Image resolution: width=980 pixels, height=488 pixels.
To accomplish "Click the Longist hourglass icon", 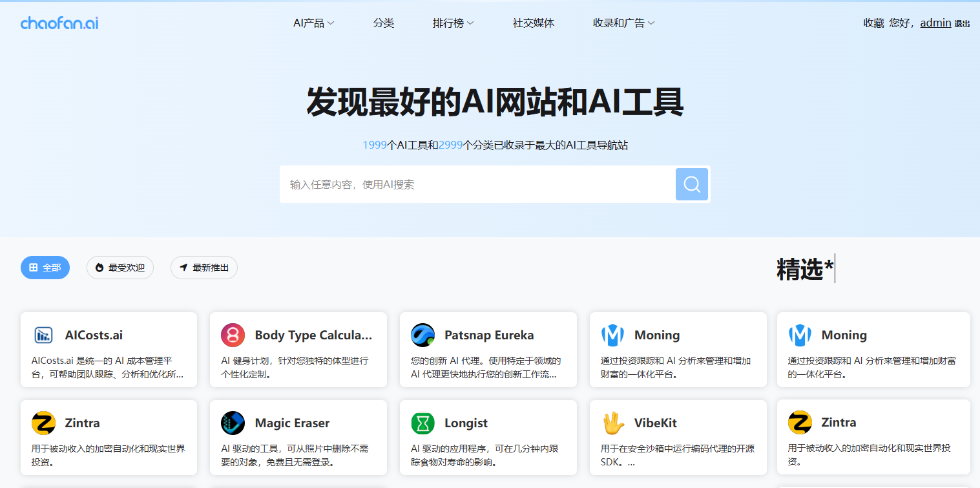I will click(x=422, y=423).
